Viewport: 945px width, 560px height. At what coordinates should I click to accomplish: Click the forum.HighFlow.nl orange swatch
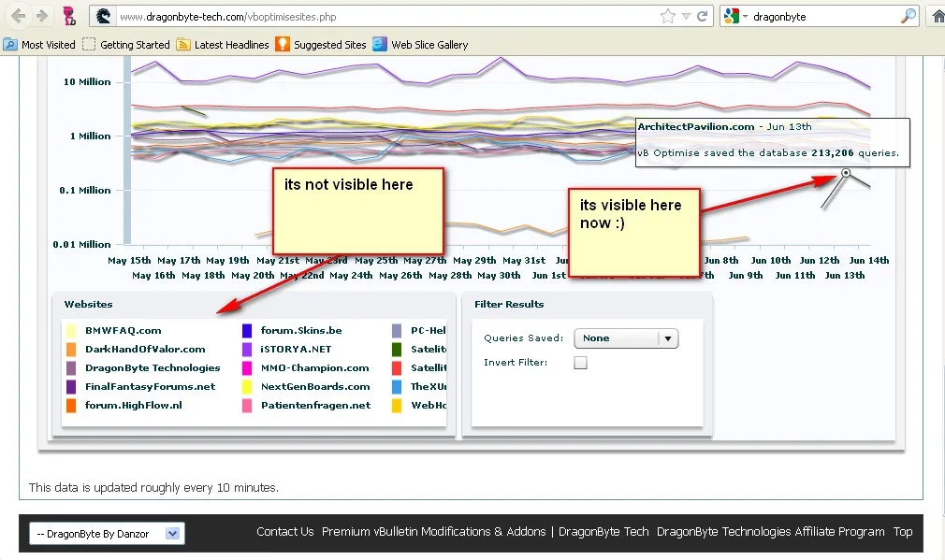pyautogui.click(x=71, y=405)
